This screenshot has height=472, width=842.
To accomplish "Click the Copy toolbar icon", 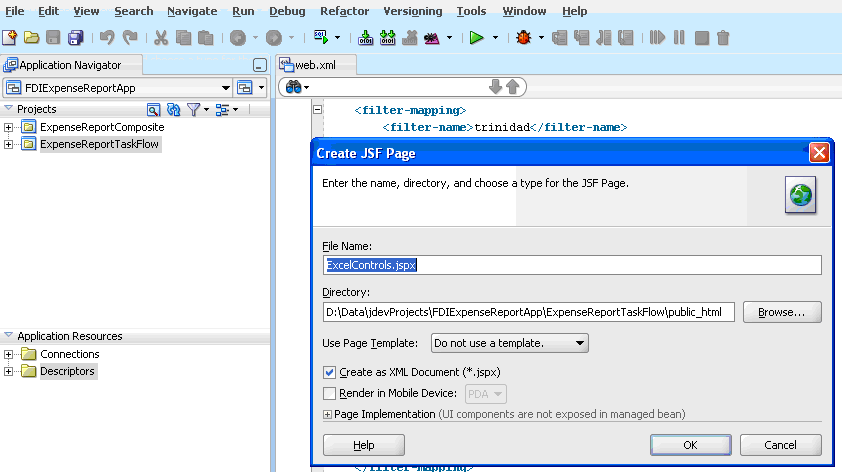I will (184, 38).
